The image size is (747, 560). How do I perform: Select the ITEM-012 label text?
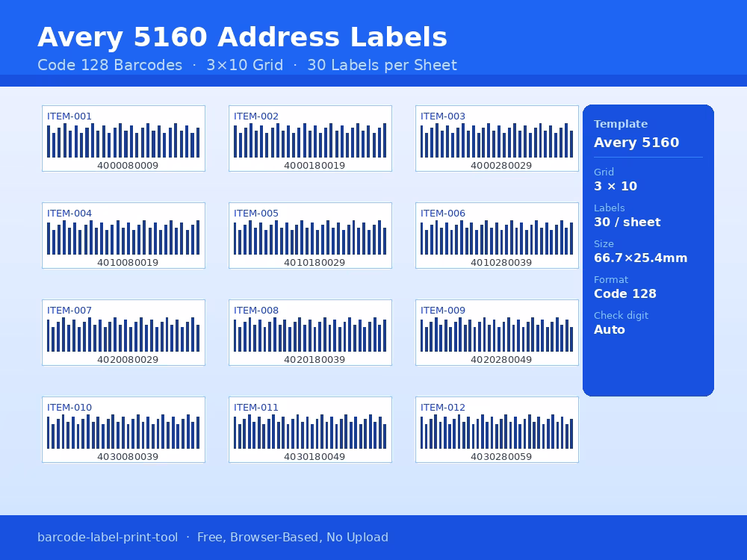tap(442, 408)
